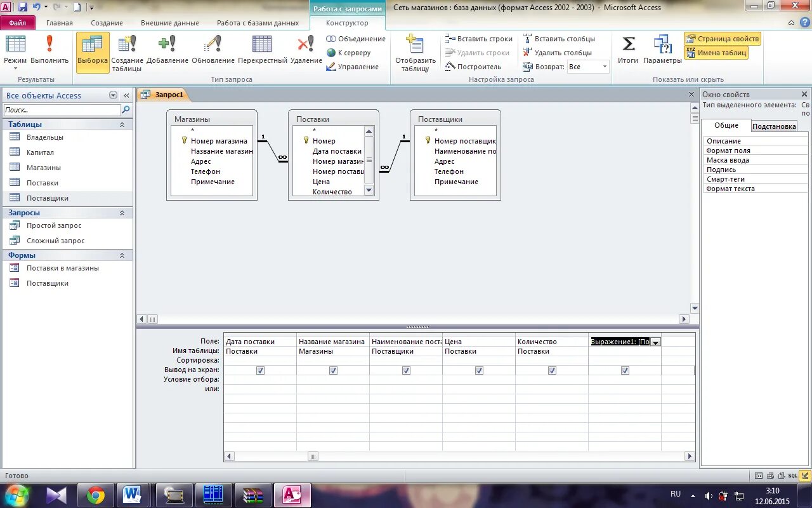Screen dimensions: 812x508
Task: Close the Запрос1 query window
Action: (x=691, y=95)
